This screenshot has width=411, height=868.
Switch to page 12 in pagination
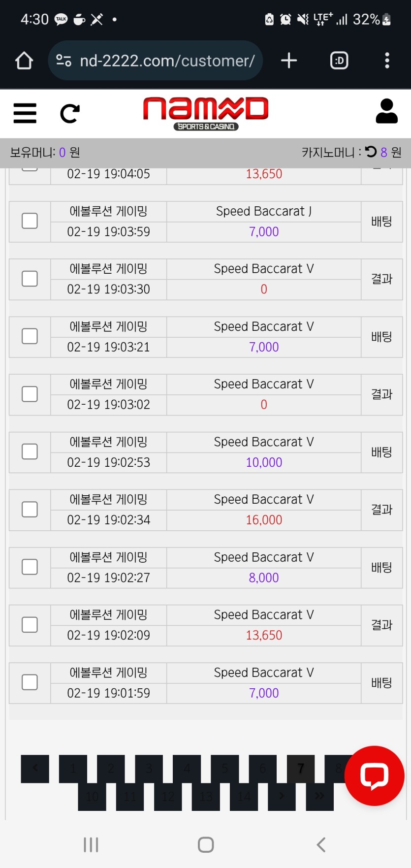[168, 796]
